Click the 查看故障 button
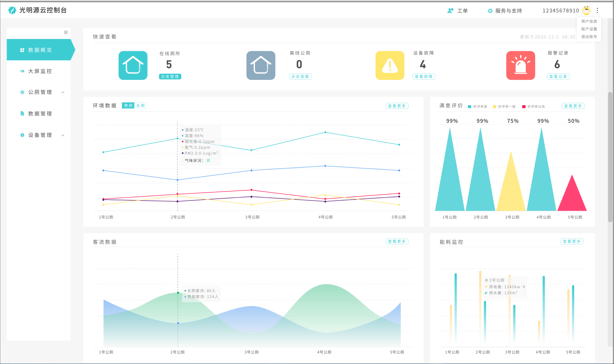The height and width of the screenshot is (364, 614). pos(424,76)
